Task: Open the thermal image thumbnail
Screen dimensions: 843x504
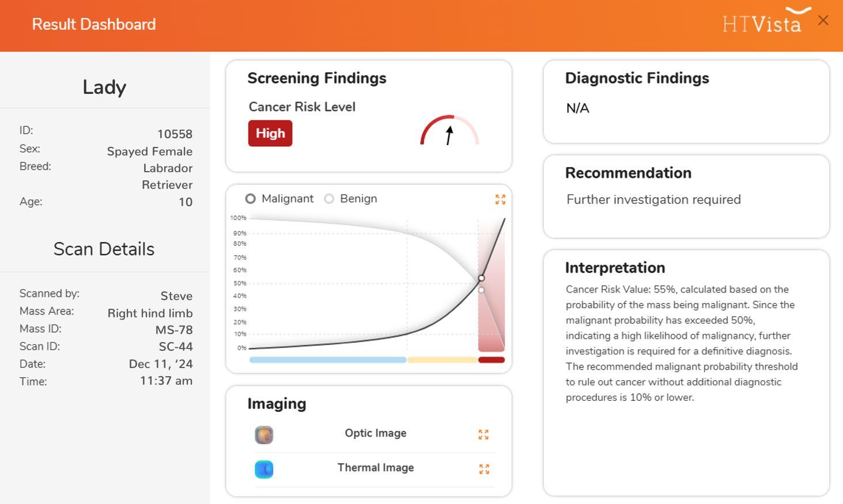Action: (x=264, y=469)
